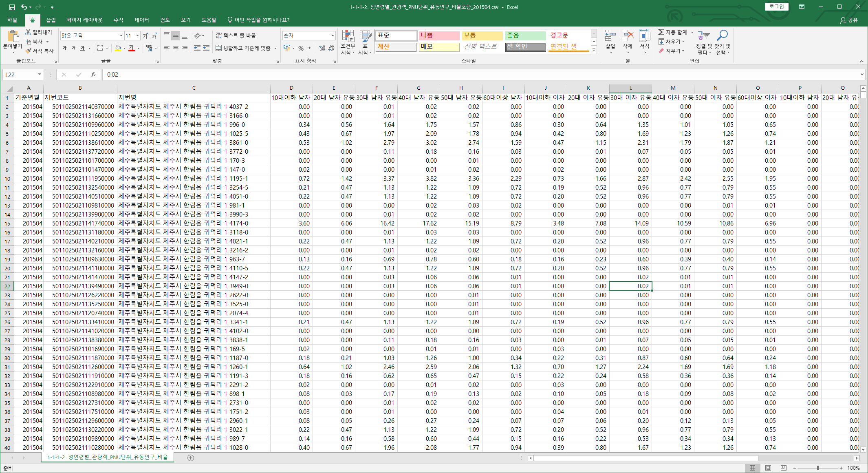The height and width of the screenshot is (473, 868).
Task: Open the 데이터 (Data) ribbon tab
Action: pos(141,20)
